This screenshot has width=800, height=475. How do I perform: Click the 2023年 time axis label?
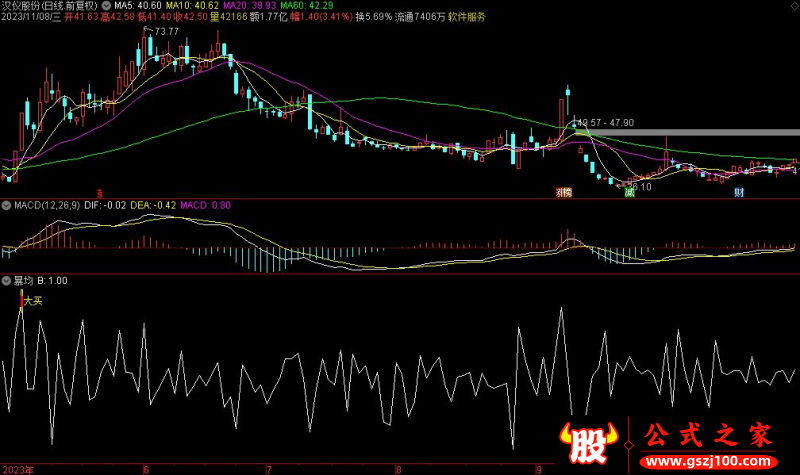(18, 470)
